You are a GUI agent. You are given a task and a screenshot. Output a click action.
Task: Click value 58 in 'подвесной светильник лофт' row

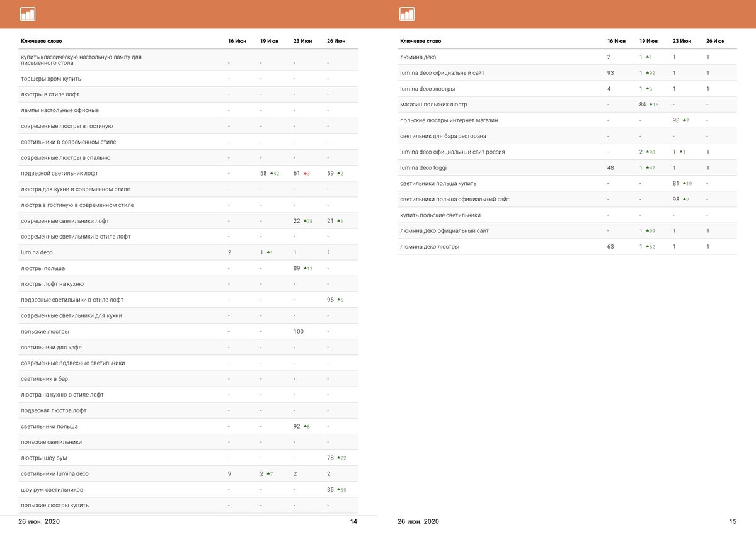click(263, 173)
